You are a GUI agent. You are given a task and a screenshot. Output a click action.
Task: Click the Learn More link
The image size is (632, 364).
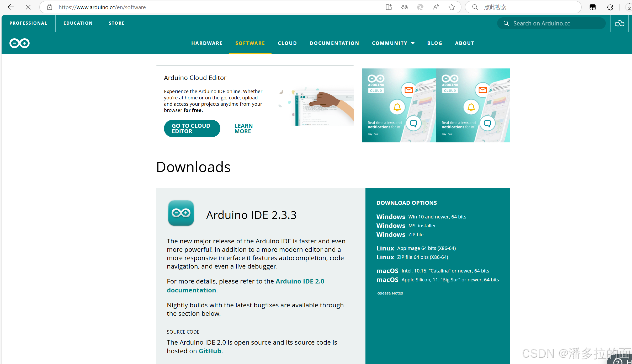point(243,129)
